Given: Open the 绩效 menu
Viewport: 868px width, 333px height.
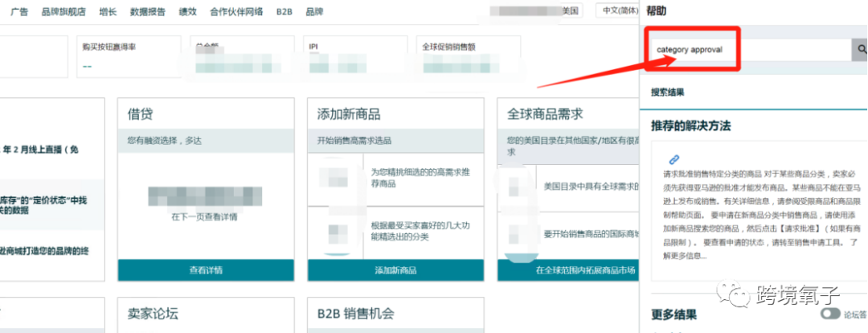Looking at the screenshot, I should [187, 11].
